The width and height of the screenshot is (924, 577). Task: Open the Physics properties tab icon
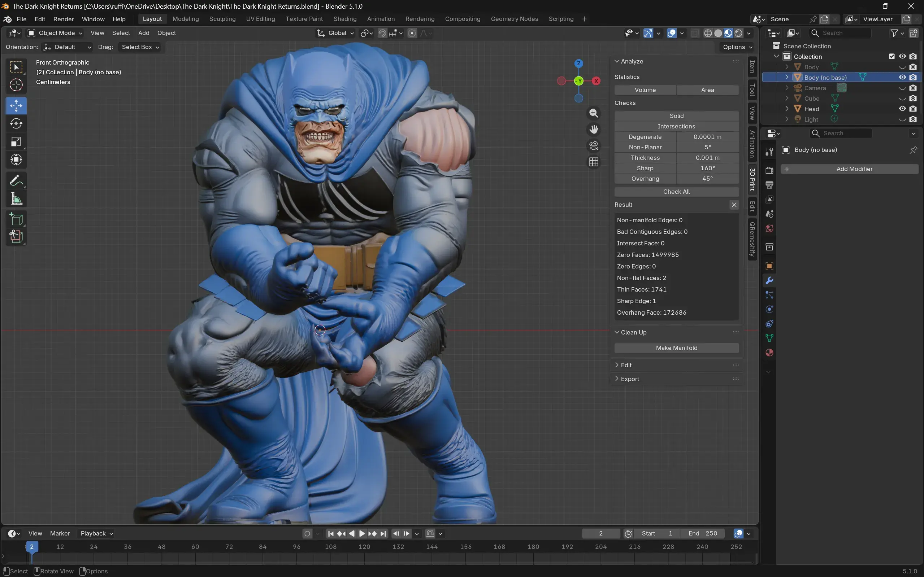[769, 310]
